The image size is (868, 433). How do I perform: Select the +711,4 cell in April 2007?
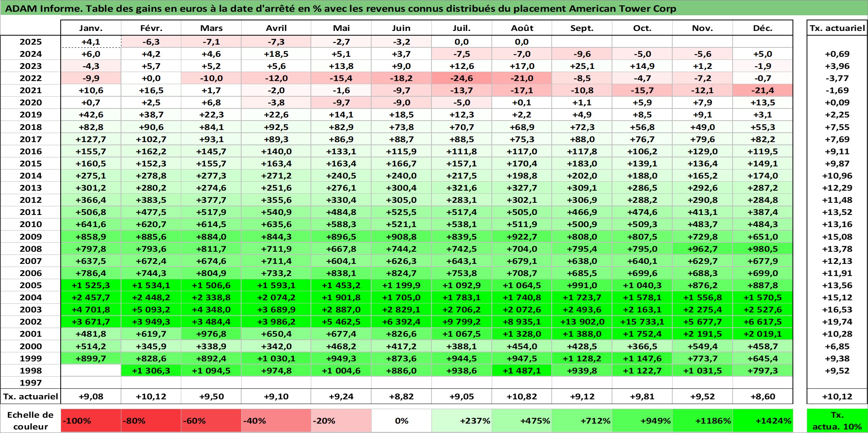coord(276,261)
